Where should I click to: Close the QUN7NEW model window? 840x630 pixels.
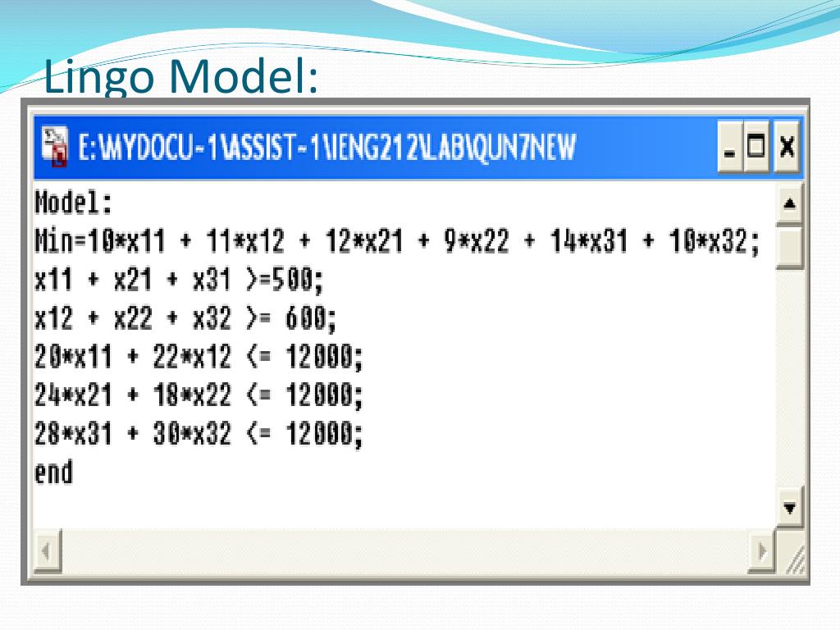coord(787,147)
